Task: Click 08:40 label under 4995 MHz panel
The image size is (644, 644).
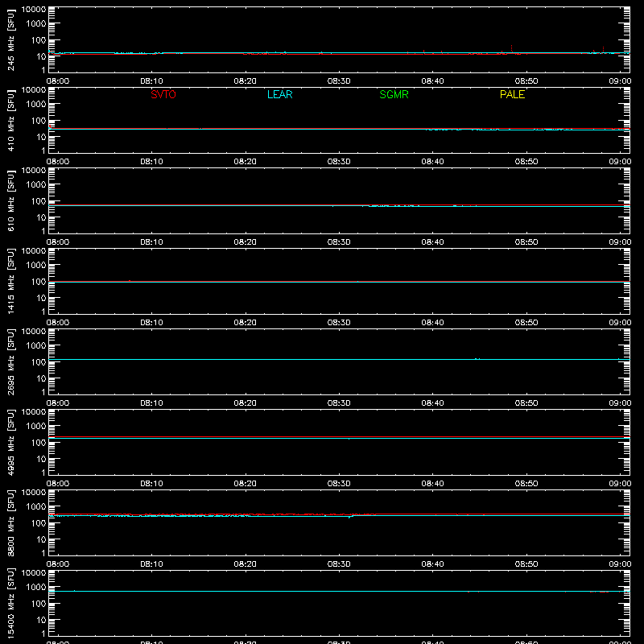Action: (x=432, y=484)
